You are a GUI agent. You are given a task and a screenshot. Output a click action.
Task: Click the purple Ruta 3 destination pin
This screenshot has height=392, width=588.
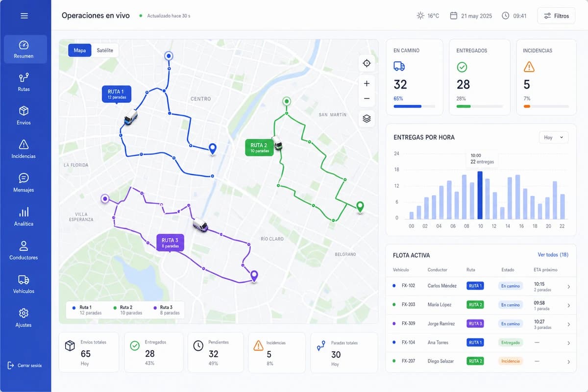tap(254, 276)
